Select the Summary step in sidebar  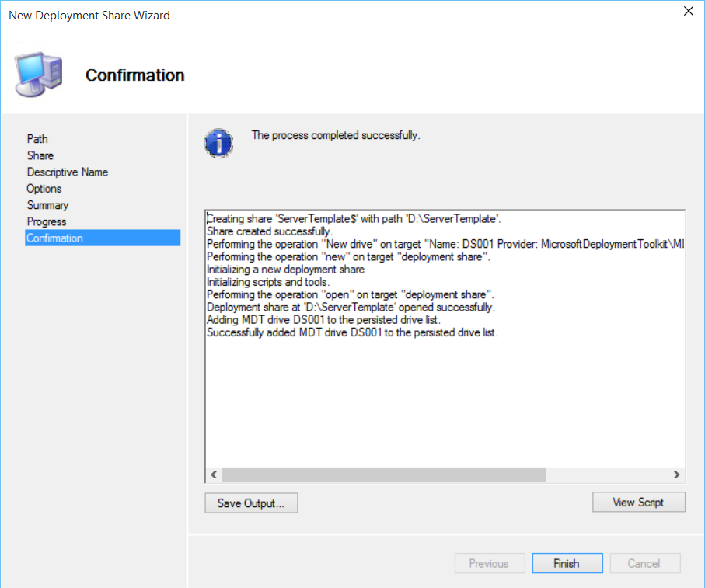click(47, 205)
